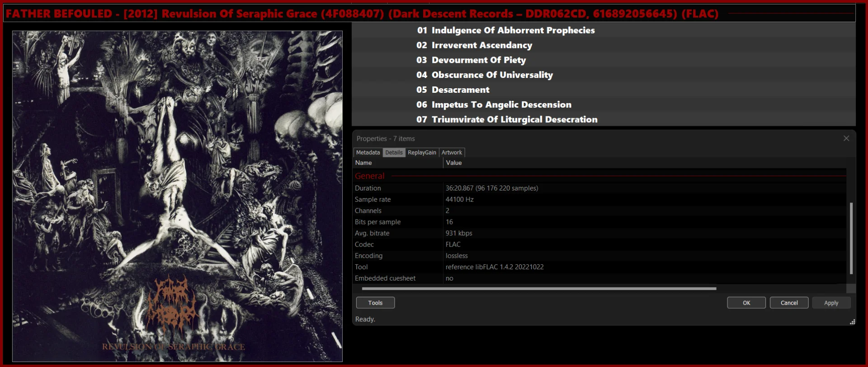868x367 pixels.
Task: Click the 36:20.867 duration value
Action: tap(492, 188)
